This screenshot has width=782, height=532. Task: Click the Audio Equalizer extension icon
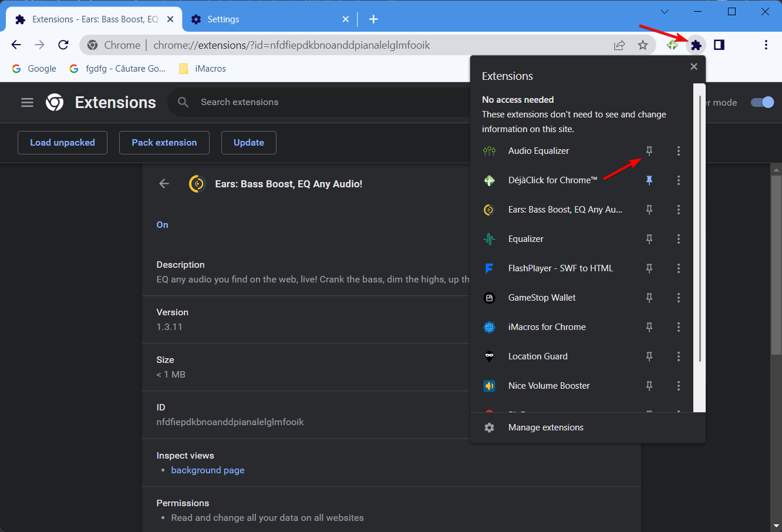coord(489,151)
